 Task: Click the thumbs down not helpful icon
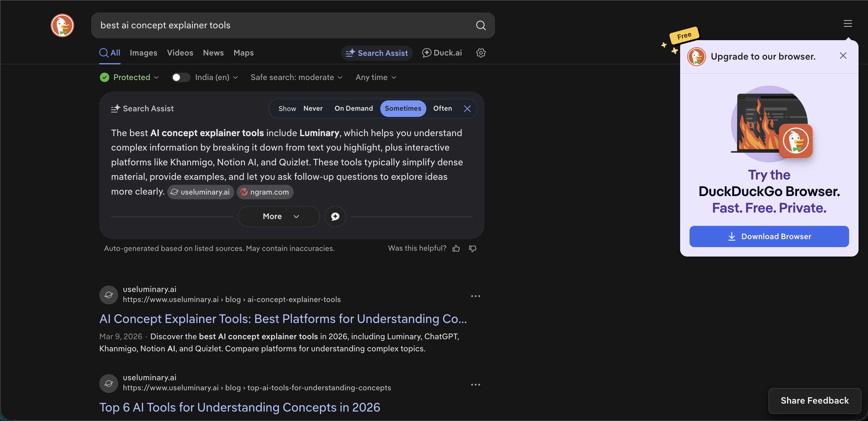click(472, 249)
